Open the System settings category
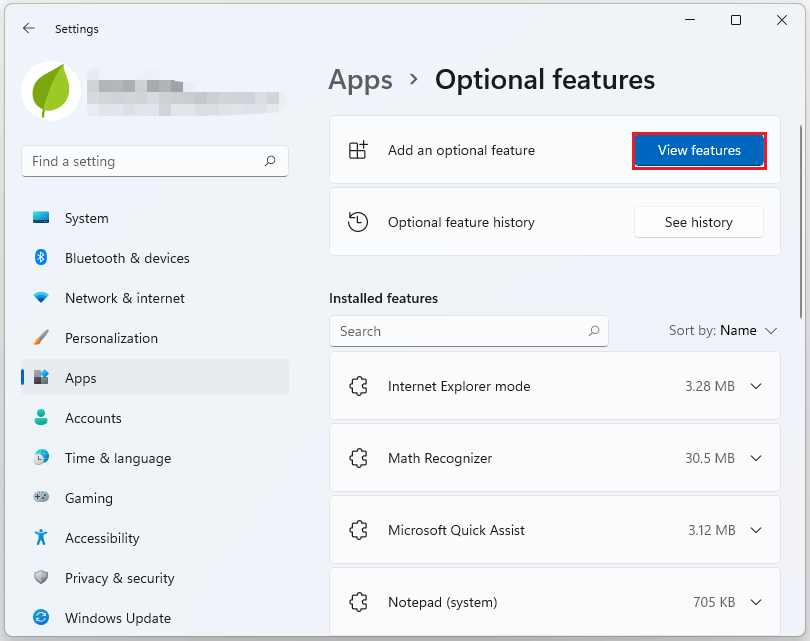The image size is (810, 641). [x=86, y=218]
